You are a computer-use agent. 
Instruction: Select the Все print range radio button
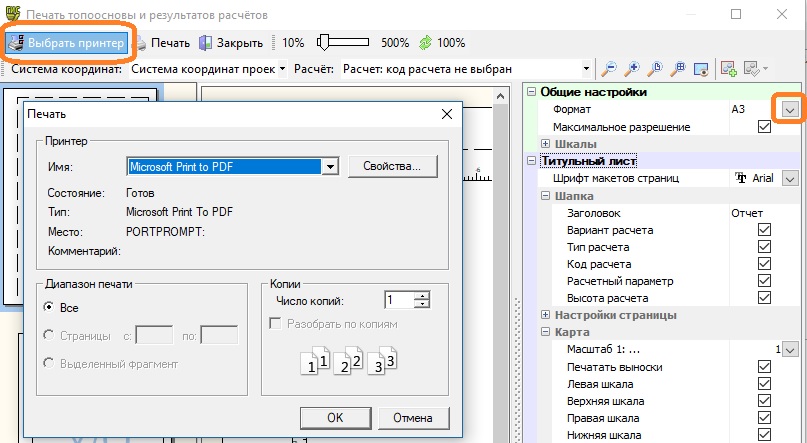pyautogui.click(x=47, y=308)
